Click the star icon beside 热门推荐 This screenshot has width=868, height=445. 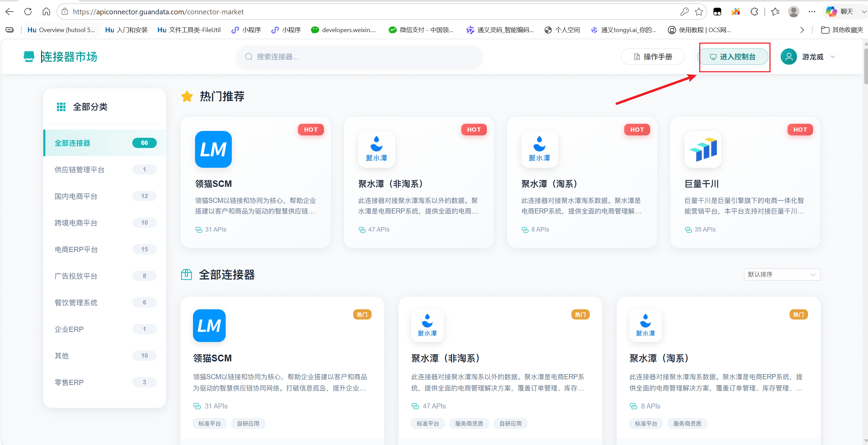187,97
